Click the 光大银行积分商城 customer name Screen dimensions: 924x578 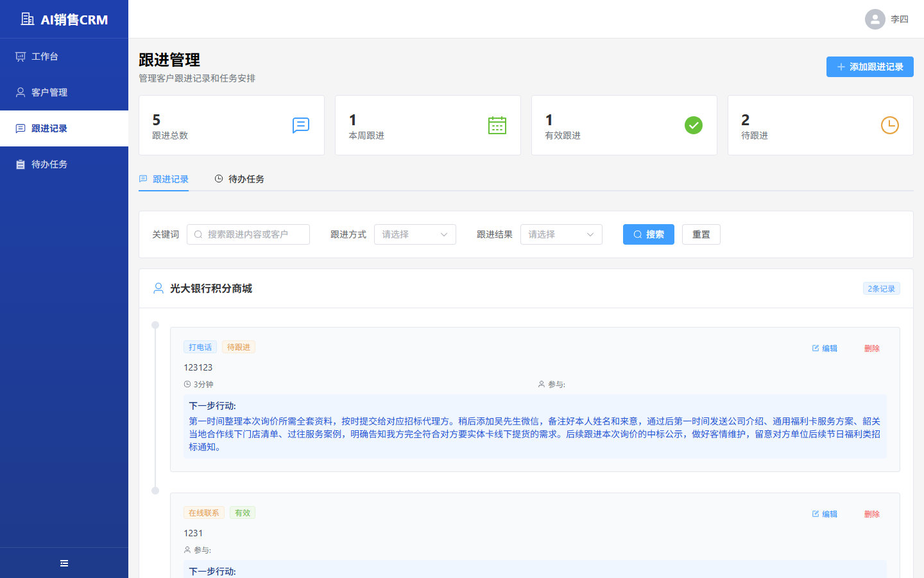tap(211, 288)
